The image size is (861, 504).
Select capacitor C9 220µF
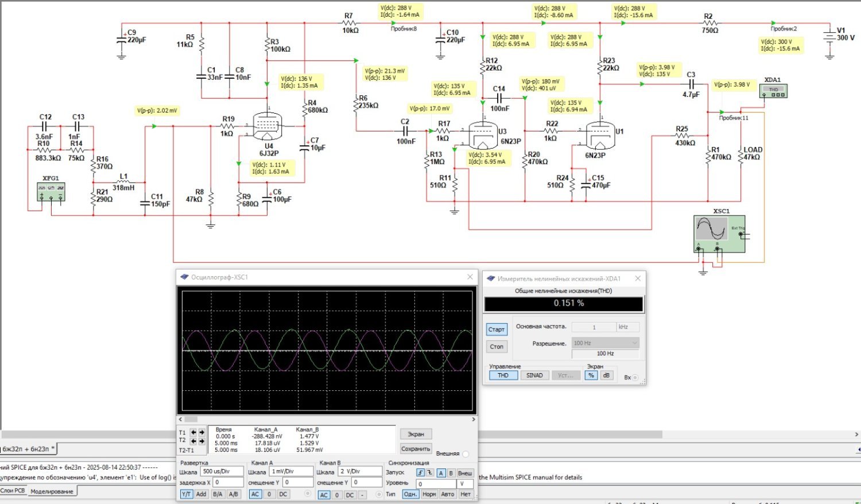coord(121,39)
